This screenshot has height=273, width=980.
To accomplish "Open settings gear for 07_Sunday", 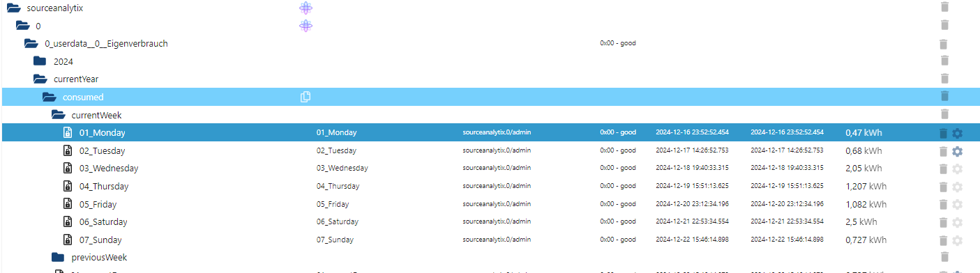I will tap(957, 240).
